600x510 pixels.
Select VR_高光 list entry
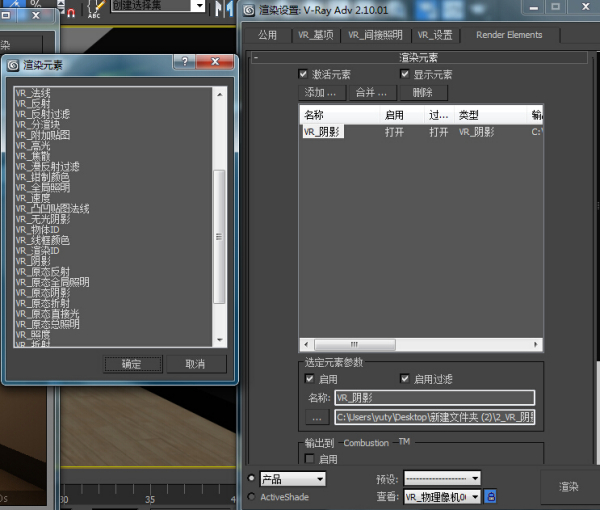click(x=33, y=146)
